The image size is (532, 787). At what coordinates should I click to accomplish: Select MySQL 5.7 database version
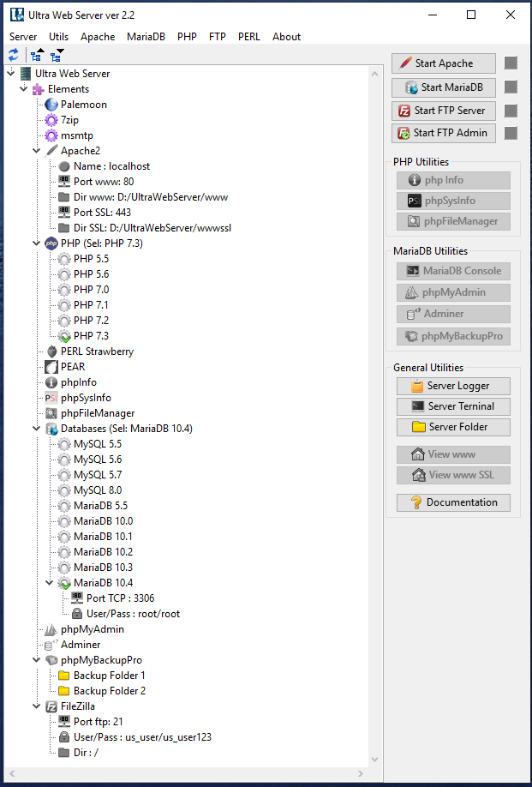tap(98, 475)
